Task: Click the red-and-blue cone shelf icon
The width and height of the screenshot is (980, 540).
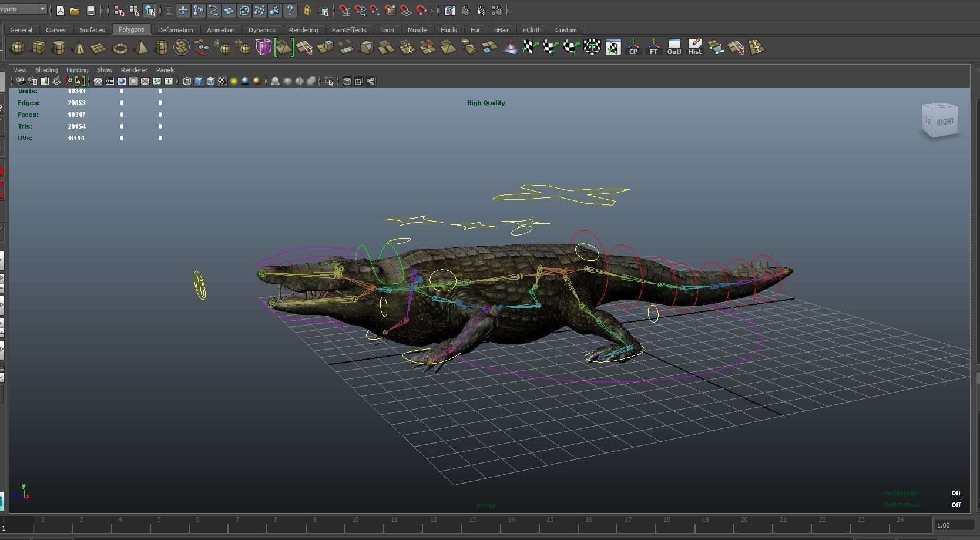Action: click(x=510, y=48)
